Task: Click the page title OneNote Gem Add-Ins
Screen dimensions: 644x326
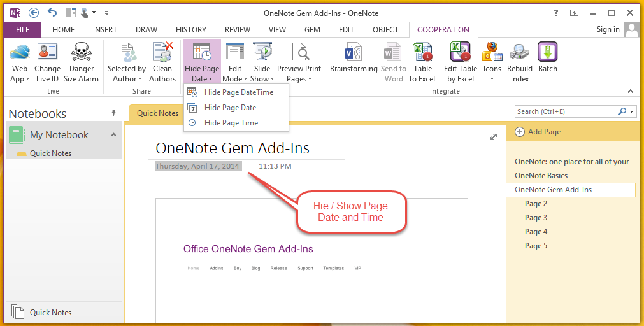Action: 233,148
